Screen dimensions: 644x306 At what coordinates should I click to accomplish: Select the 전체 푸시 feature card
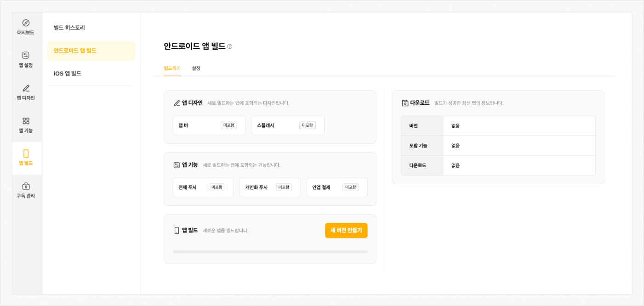point(203,187)
